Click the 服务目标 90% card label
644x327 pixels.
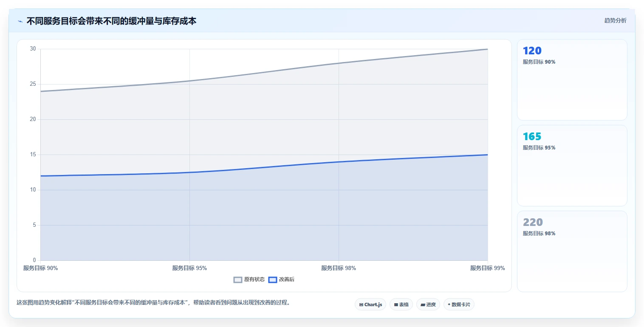coord(539,62)
